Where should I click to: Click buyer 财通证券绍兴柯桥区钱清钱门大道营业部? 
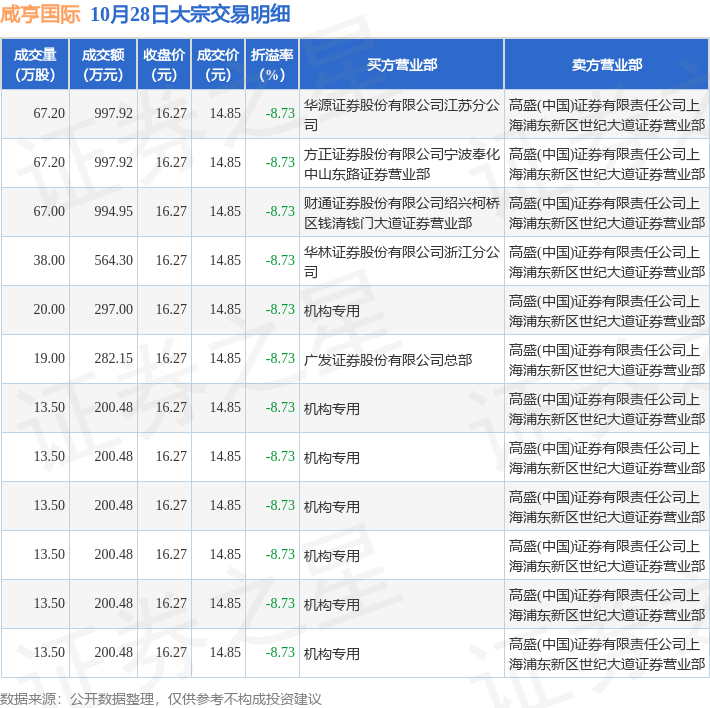[x=402, y=213]
